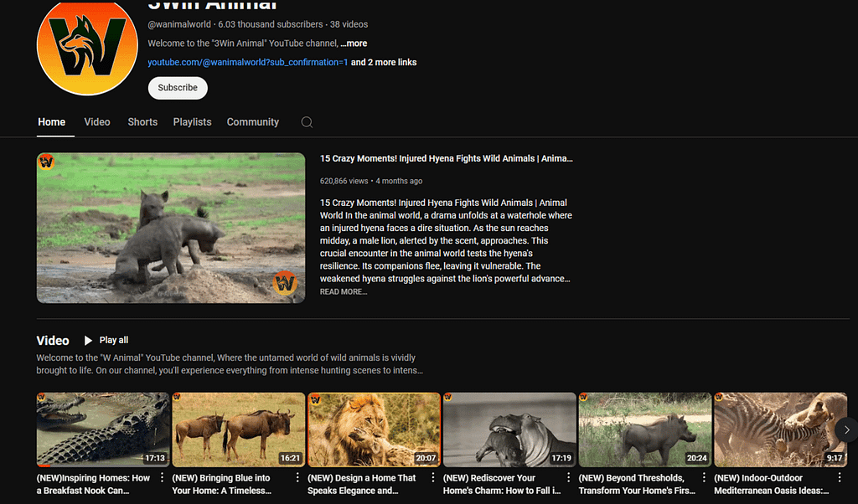The height and width of the screenshot is (504, 858).
Task: Click the Play all triangle icon
Action: 88,341
